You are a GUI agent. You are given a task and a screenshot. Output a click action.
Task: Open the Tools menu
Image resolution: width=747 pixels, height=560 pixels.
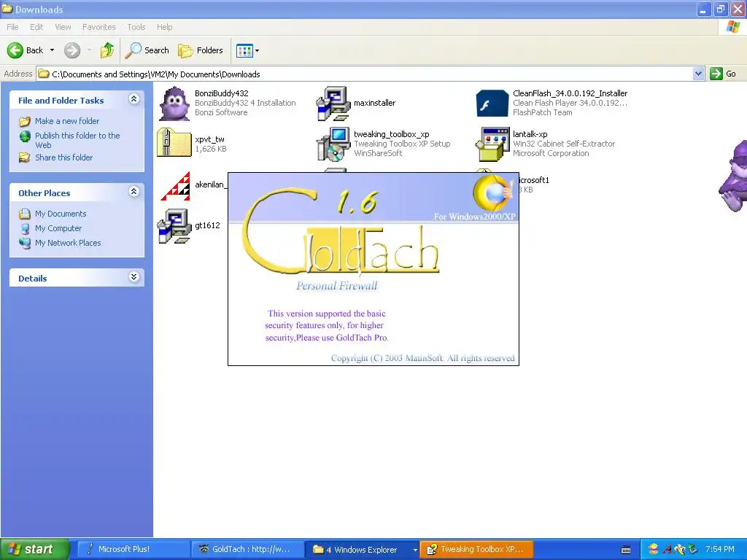point(136,27)
